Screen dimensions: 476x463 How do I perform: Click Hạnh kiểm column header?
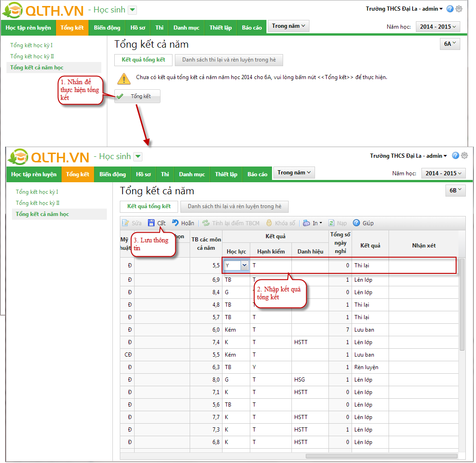pyautogui.click(x=271, y=251)
